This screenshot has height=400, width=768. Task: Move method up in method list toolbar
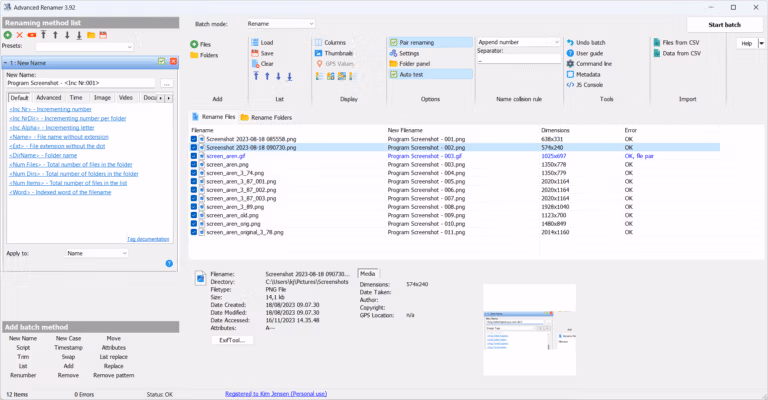pos(55,35)
